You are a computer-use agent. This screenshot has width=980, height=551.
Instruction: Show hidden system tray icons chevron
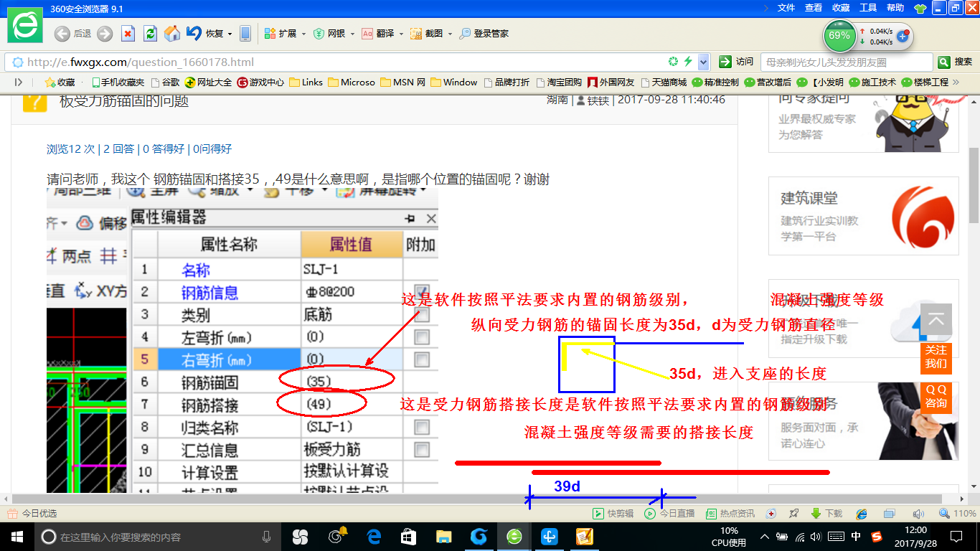(x=765, y=536)
